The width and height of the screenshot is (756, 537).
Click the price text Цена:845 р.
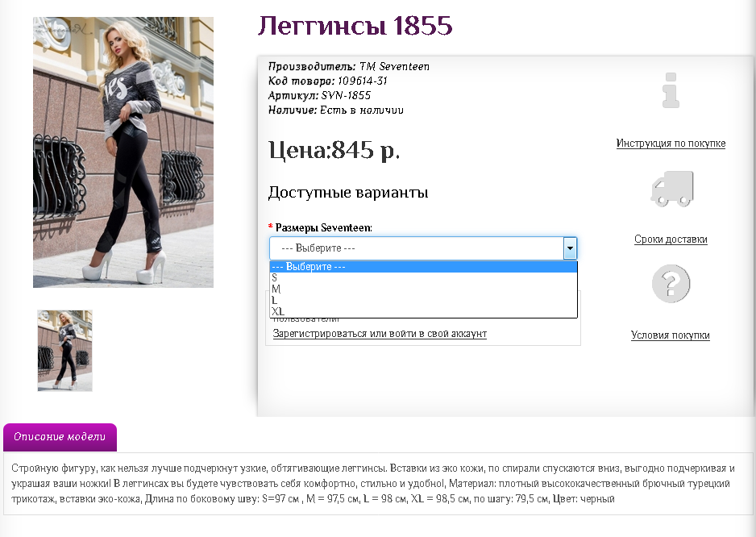point(334,150)
